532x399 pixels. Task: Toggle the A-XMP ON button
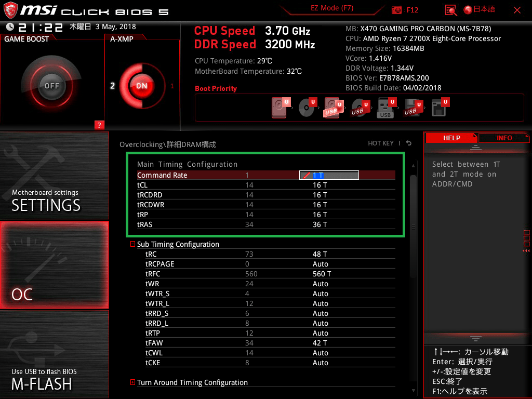click(x=141, y=86)
